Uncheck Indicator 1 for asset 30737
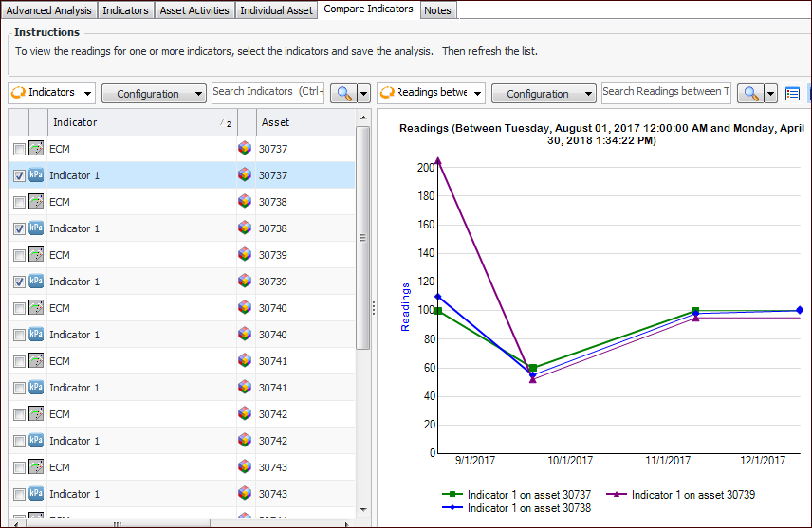Image resolution: width=812 pixels, height=528 pixels. click(x=19, y=175)
